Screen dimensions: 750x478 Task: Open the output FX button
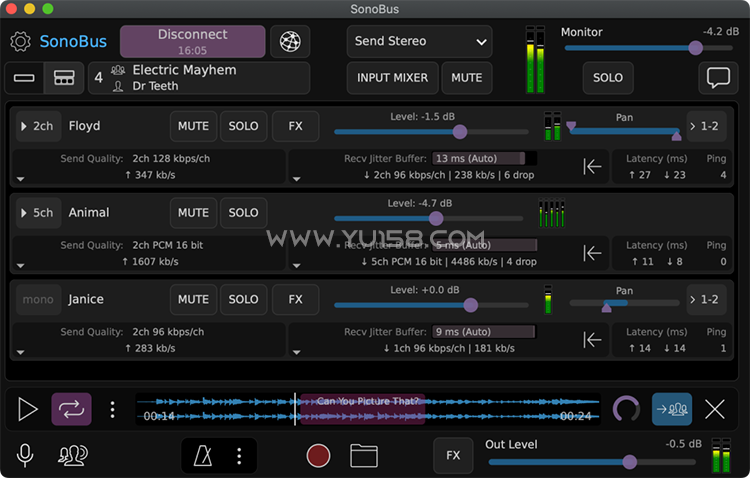click(453, 456)
